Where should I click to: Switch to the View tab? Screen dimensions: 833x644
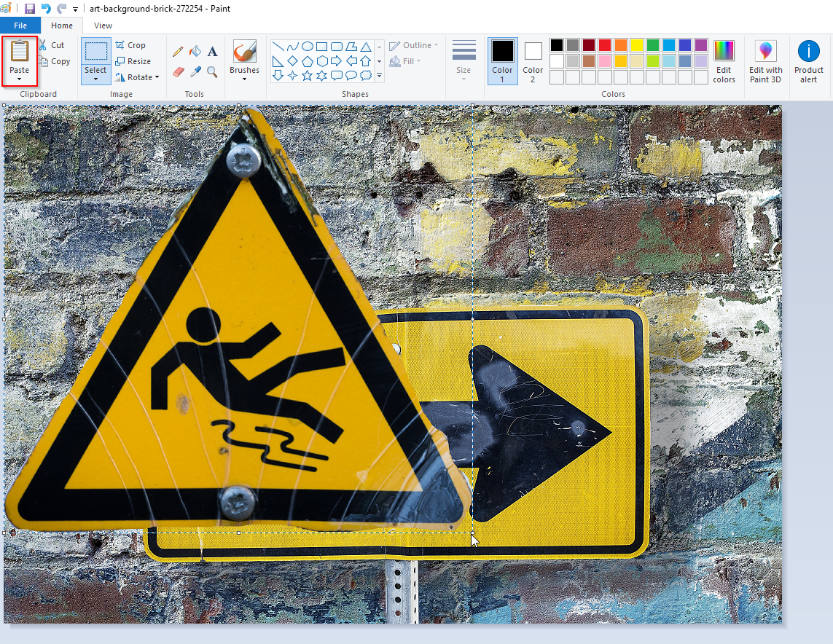[103, 25]
